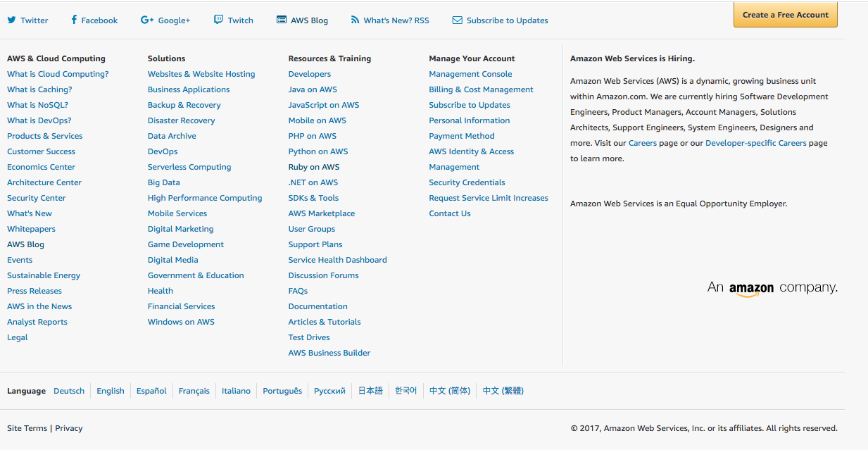This screenshot has height=450, width=868.
Task: Open Request Service Limit Increases link
Action: point(489,198)
